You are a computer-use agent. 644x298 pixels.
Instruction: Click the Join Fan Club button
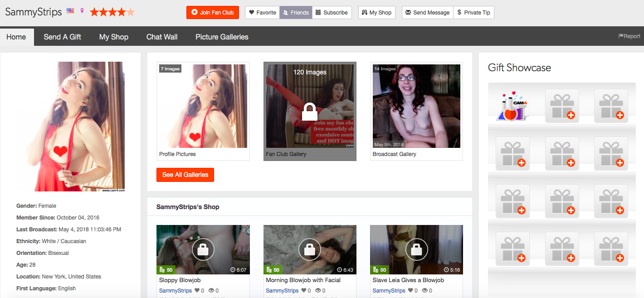tap(212, 13)
